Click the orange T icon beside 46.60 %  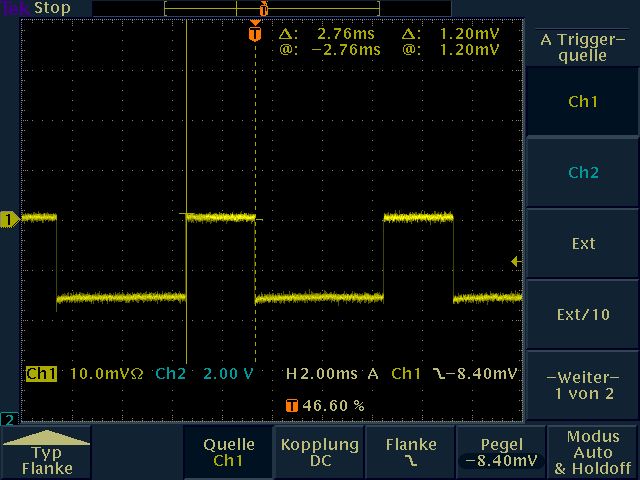tap(292, 406)
